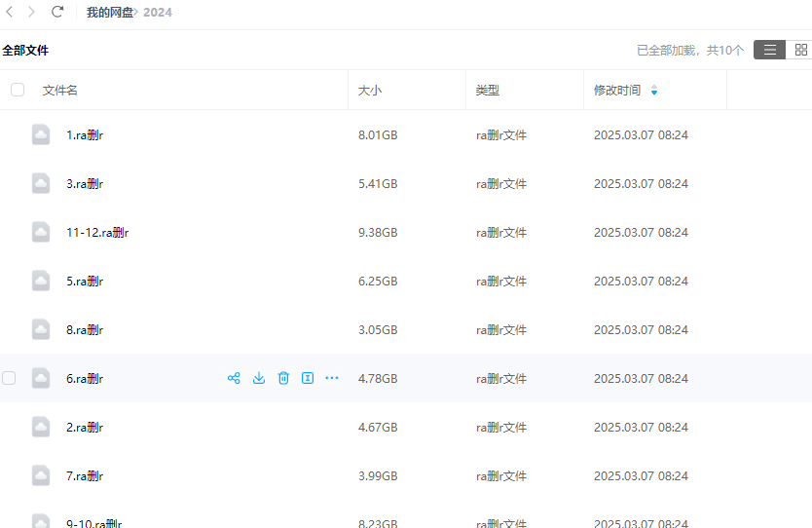812x528 pixels.
Task: Open the 11-12.ra删r file
Action: pos(97,233)
